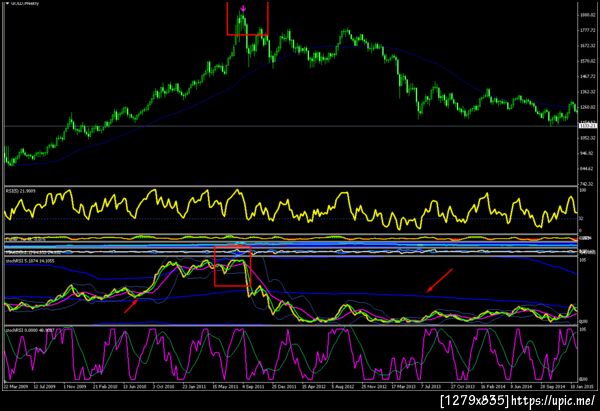Click the 28 Sep 2014 date label
Viewport: 600px width, 411px height.
[553, 387]
